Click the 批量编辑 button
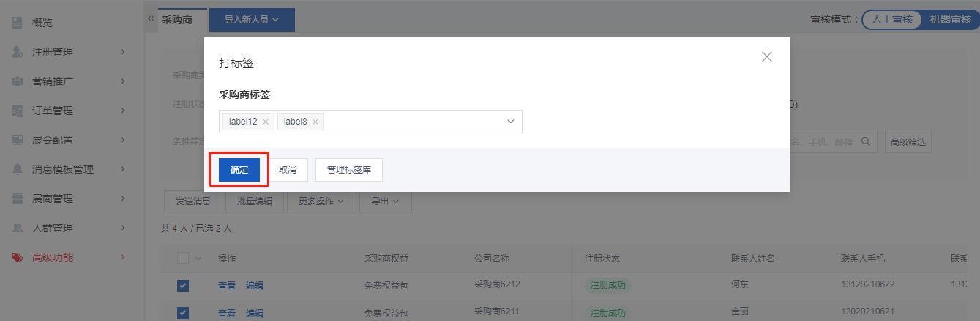Image resolution: width=980 pixels, height=321 pixels. (255, 201)
